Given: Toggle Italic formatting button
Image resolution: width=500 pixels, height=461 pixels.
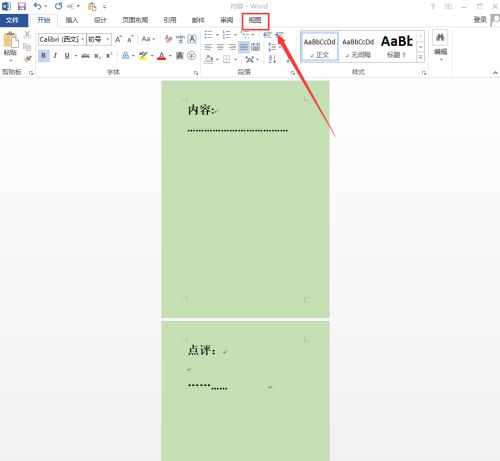Looking at the screenshot, I should pos(55,56).
